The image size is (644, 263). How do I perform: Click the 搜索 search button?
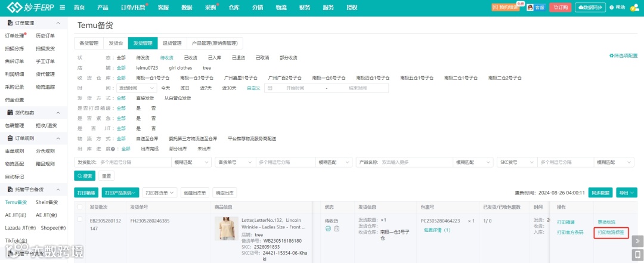(85, 176)
